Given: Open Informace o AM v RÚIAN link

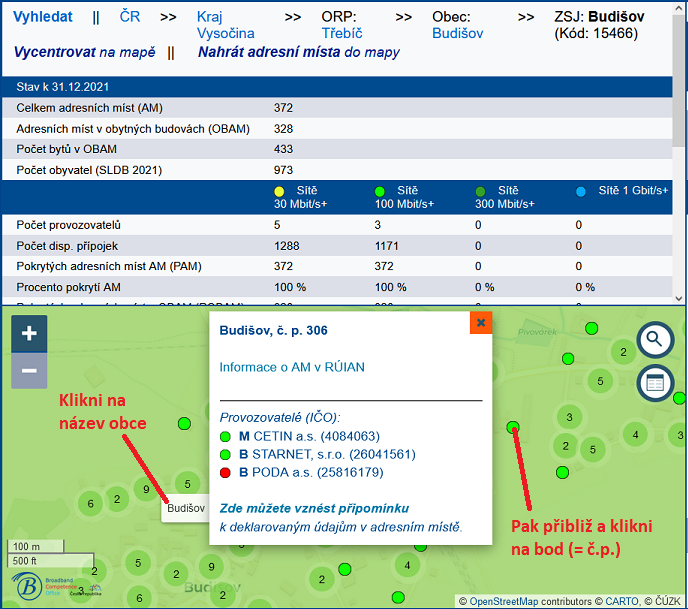Looking at the screenshot, I should click(x=292, y=367).
